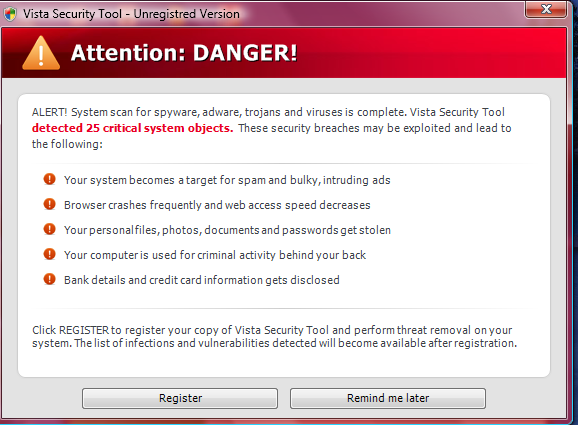Click the 'Click REGISTER to register' paragraph
The image size is (578, 425).
pos(275,337)
